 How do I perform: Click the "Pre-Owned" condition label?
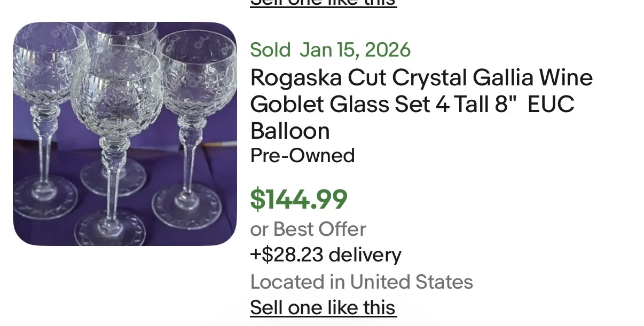302,155
